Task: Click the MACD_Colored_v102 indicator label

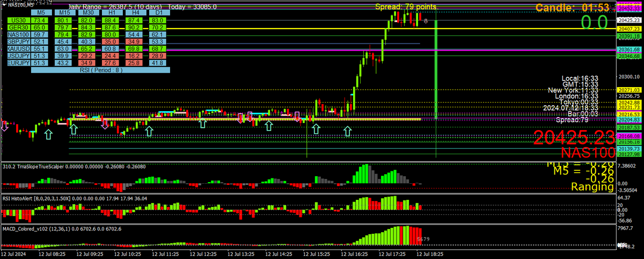Action: (62, 229)
